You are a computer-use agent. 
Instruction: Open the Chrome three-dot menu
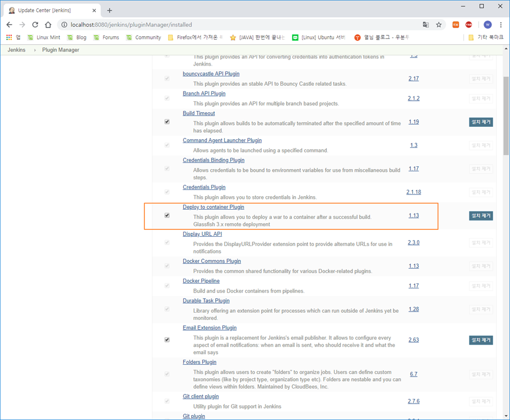pyautogui.click(x=501, y=25)
